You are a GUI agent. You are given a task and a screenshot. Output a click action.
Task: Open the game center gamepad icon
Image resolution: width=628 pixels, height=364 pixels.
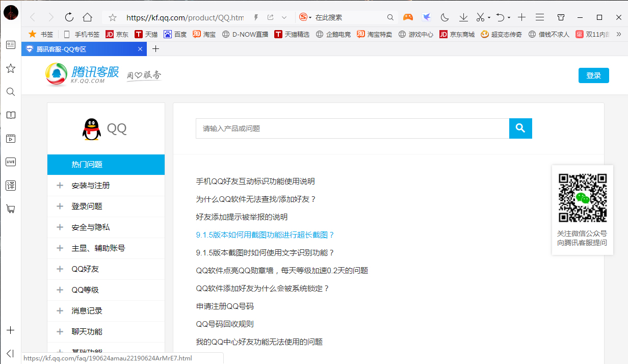tap(408, 17)
